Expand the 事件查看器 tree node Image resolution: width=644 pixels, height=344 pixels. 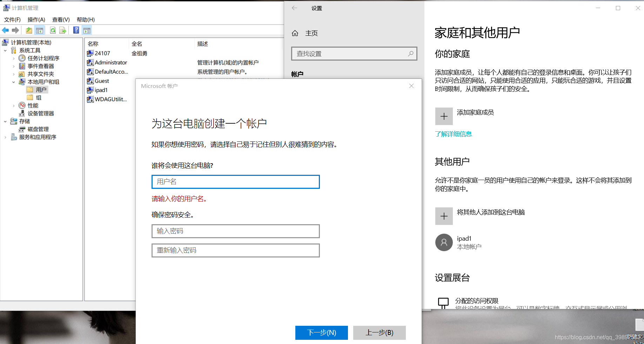(14, 66)
